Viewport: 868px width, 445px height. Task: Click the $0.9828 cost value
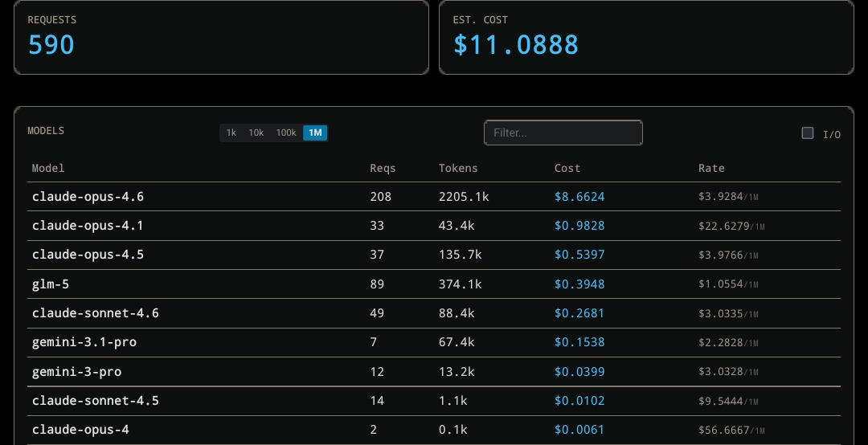tap(579, 226)
